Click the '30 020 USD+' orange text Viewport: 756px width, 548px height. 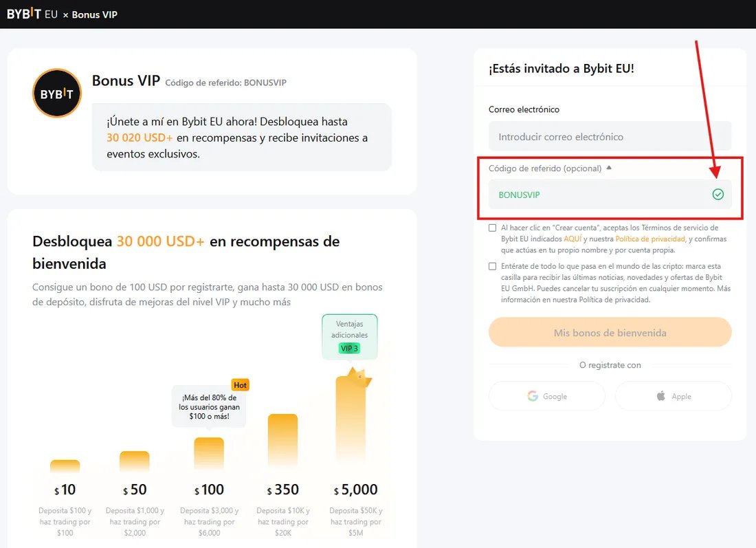[x=140, y=138]
